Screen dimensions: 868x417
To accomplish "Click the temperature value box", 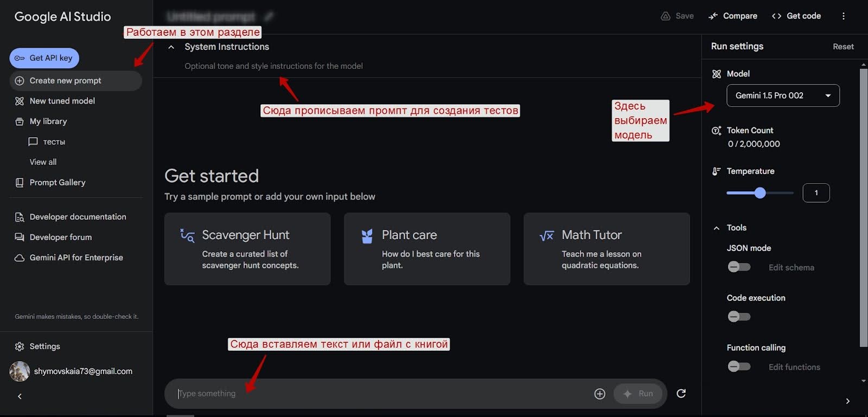I will click(x=816, y=193).
